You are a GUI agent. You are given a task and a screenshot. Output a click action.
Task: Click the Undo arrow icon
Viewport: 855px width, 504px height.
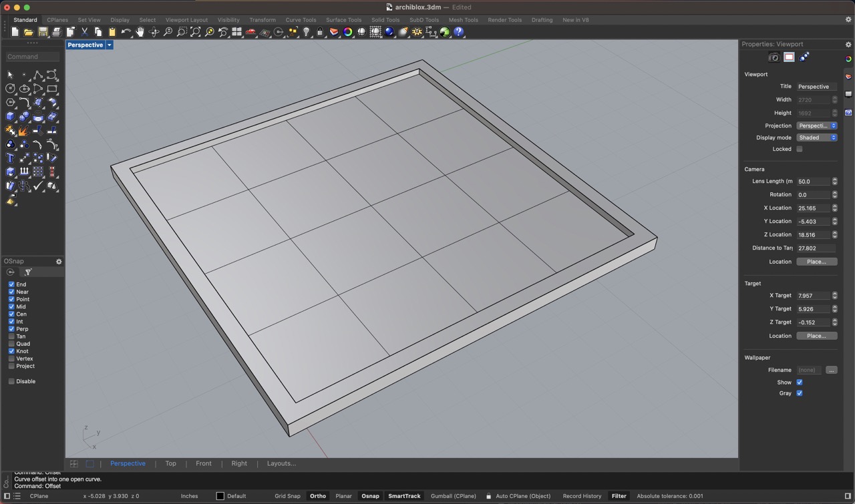point(126,32)
